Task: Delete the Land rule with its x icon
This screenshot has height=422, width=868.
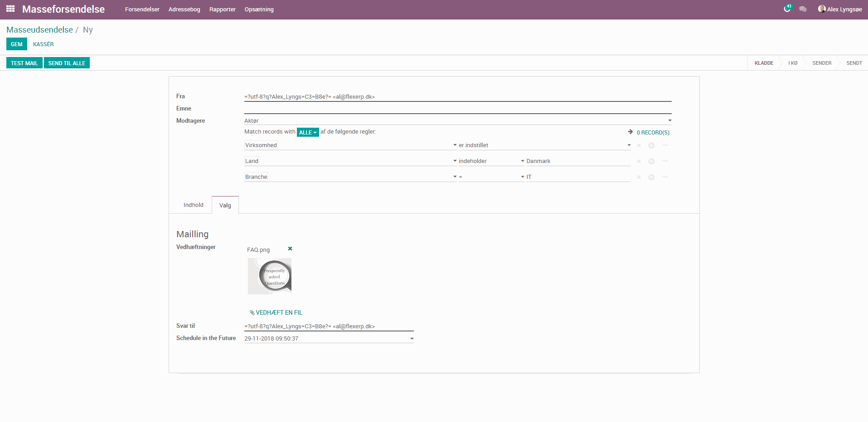Action: tap(639, 161)
